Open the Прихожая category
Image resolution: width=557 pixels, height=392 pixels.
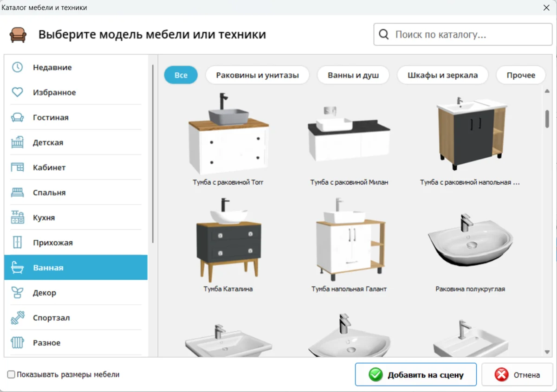76,243
